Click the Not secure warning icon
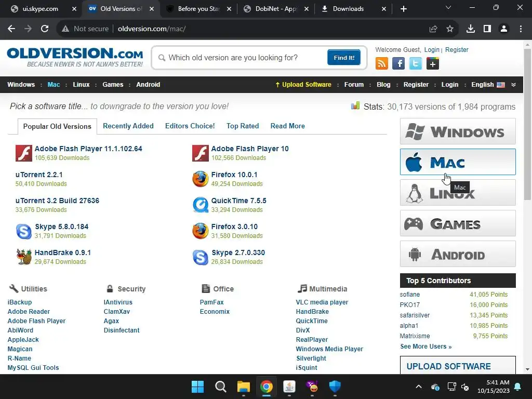This screenshot has height=399, width=532. tap(65, 29)
